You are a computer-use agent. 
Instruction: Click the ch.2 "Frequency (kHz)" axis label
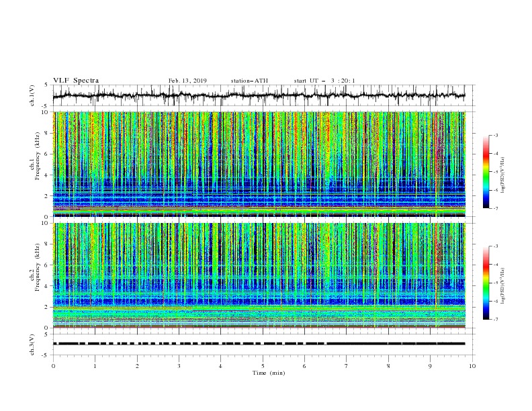37,267
